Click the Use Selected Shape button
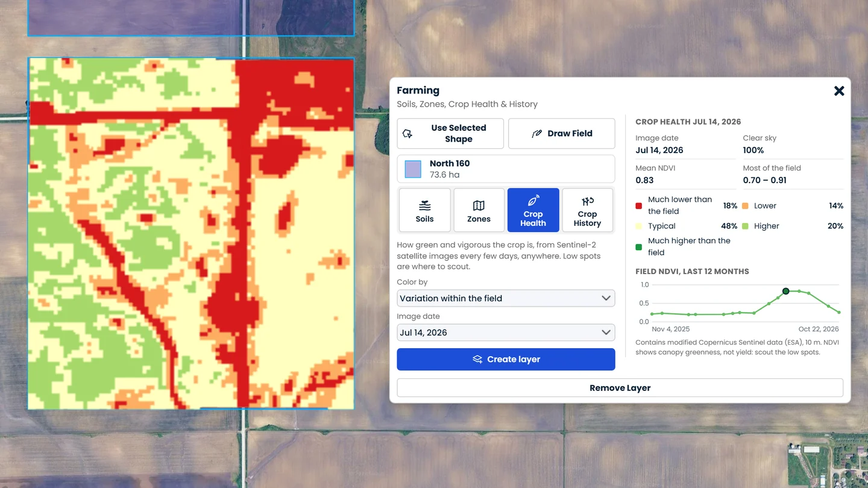The height and width of the screenshot is (488, 868). point(450,133)
